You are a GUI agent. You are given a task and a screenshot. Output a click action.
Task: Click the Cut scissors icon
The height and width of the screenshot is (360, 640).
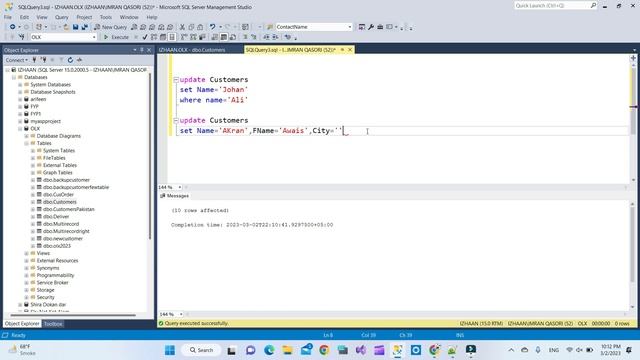(182, 27)
